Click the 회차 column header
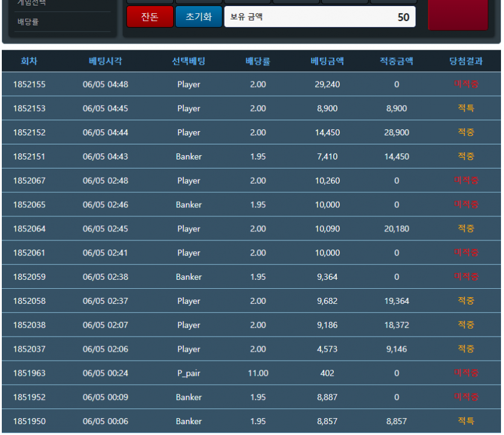Viewport: 504px width, 435px height. click(x=29, y=61)
